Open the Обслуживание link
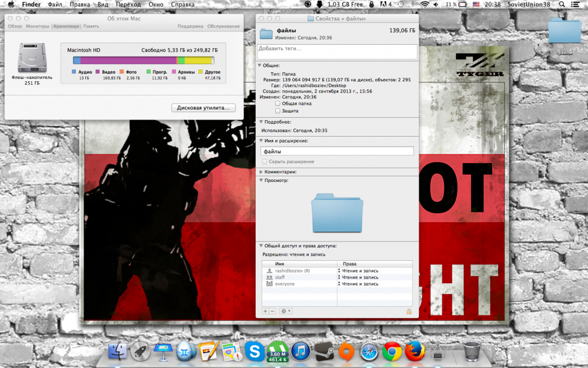The height and width of the screenshot is (368, 588). [x=223, y=26]
